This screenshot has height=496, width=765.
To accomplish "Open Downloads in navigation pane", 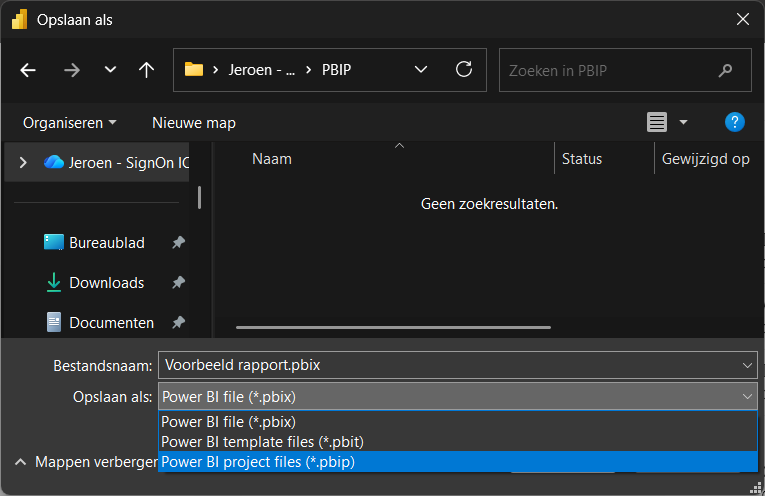I will click(95, 282).
